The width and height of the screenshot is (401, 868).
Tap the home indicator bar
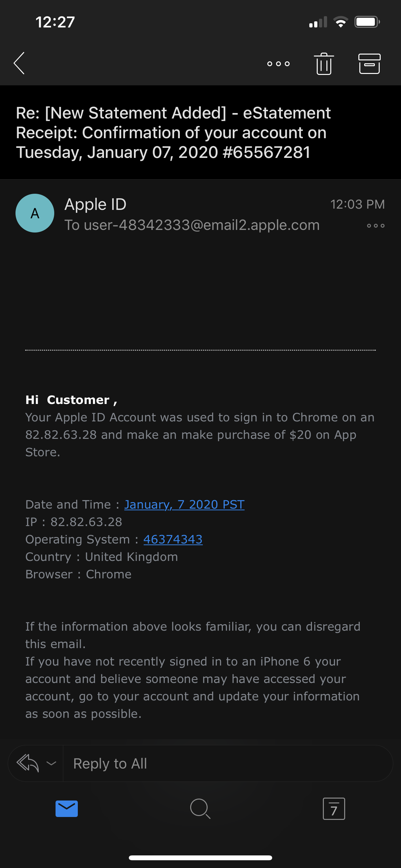click(x=200, y=858)
